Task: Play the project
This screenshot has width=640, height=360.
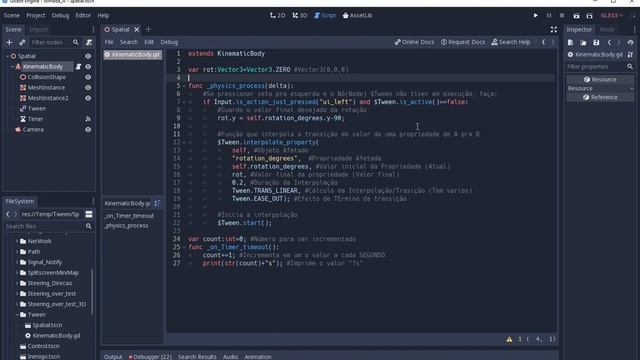Action: pyautogui.click(x=536, y=16)
